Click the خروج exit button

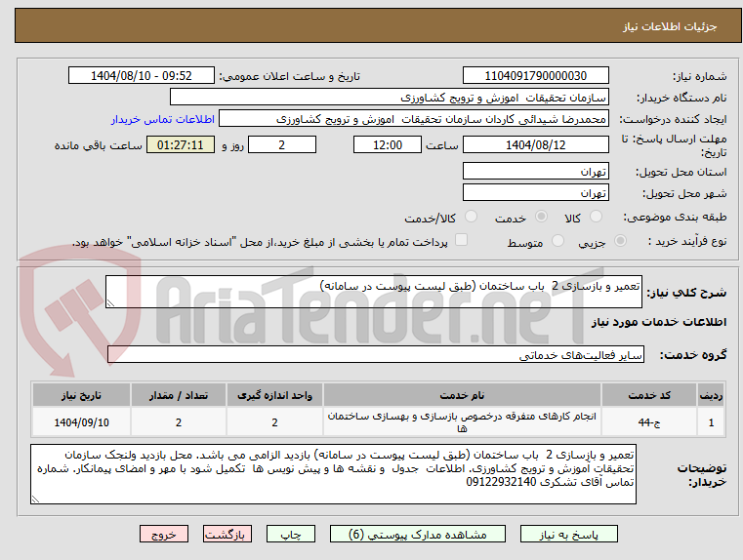pyautogui.click(x=163, y=534)
